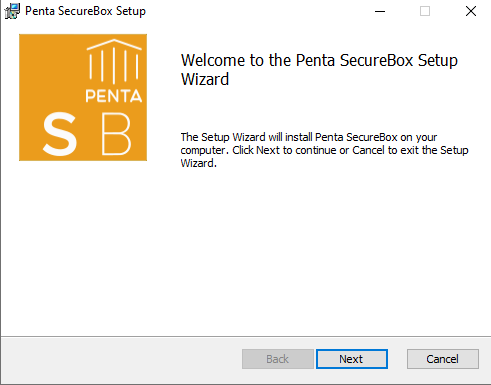
Task: Click the Welcome to the Penta SecureBox heading
Action: pyautogui.click(x=319, y=70)
